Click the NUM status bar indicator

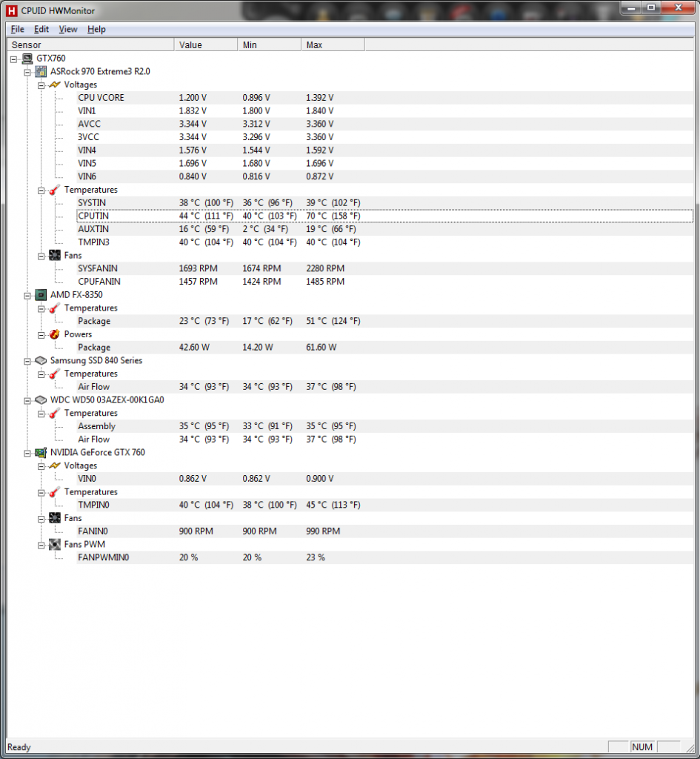(642, 747)
